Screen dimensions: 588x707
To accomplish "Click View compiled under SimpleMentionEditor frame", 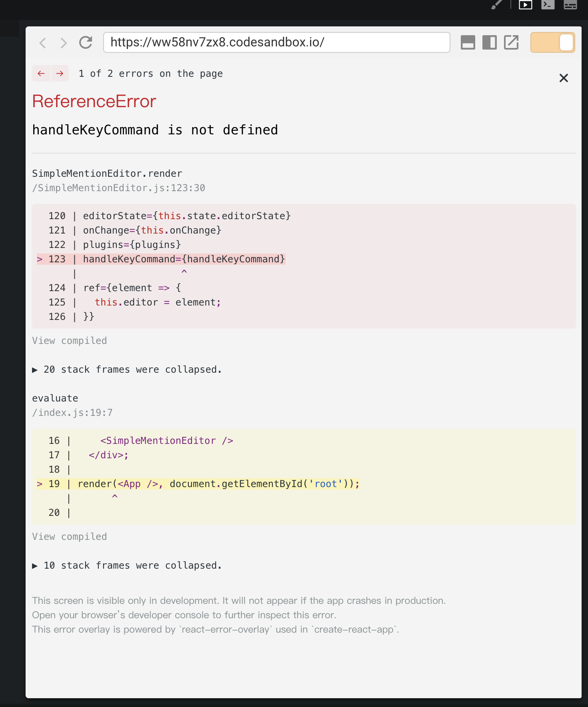I will (69, 340).
